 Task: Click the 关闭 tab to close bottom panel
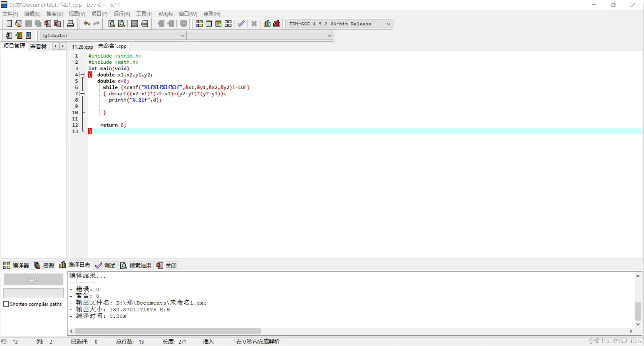pyautogui.click(x=167, y=265)
